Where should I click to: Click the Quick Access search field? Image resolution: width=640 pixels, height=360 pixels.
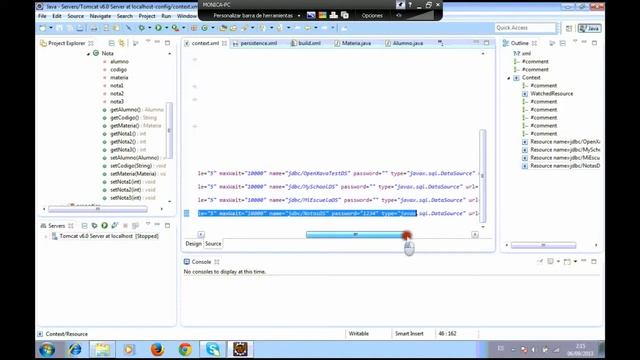525,28
